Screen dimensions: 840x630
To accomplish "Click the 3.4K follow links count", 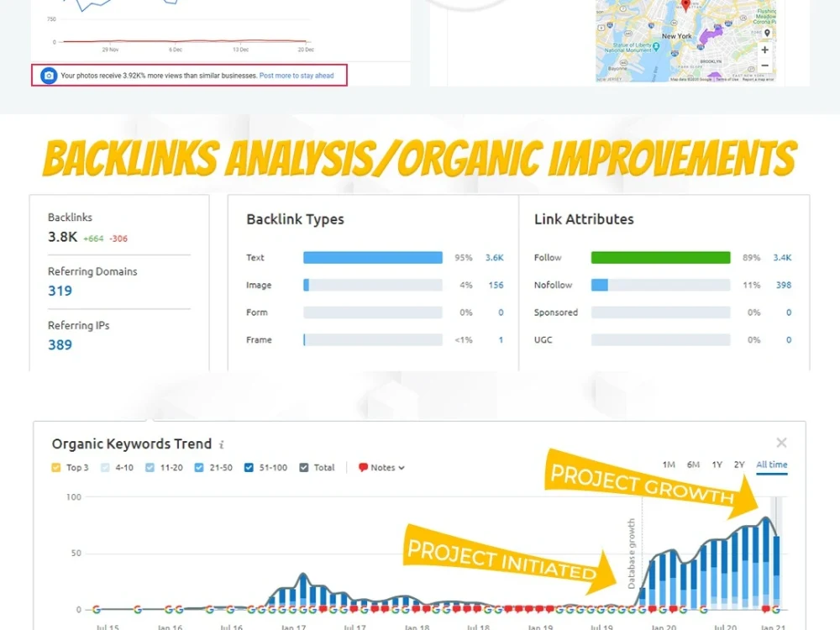I will [781, 258].
